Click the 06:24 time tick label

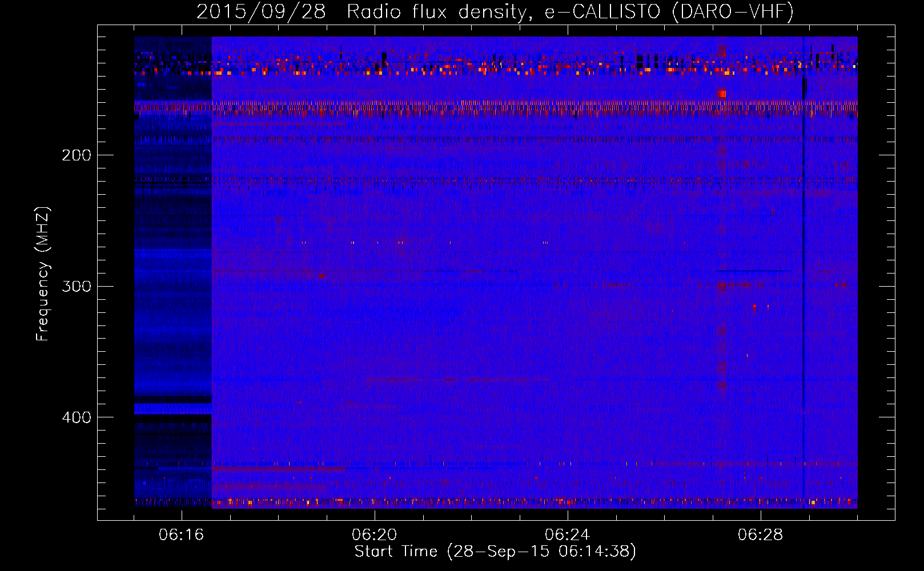(x=568, y=535)
